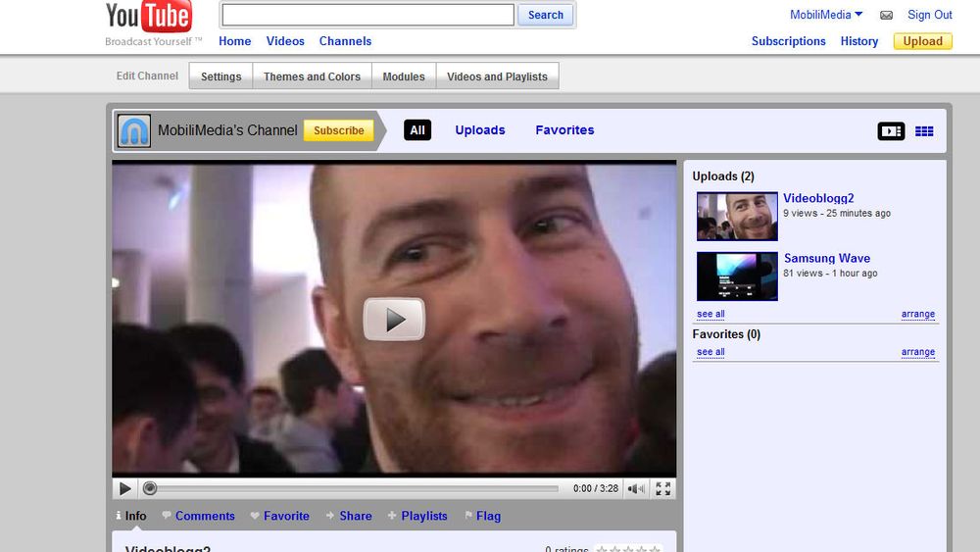980x552 pixels.
Task: Click the video progress seek bar
Action: tap(353, 488)
